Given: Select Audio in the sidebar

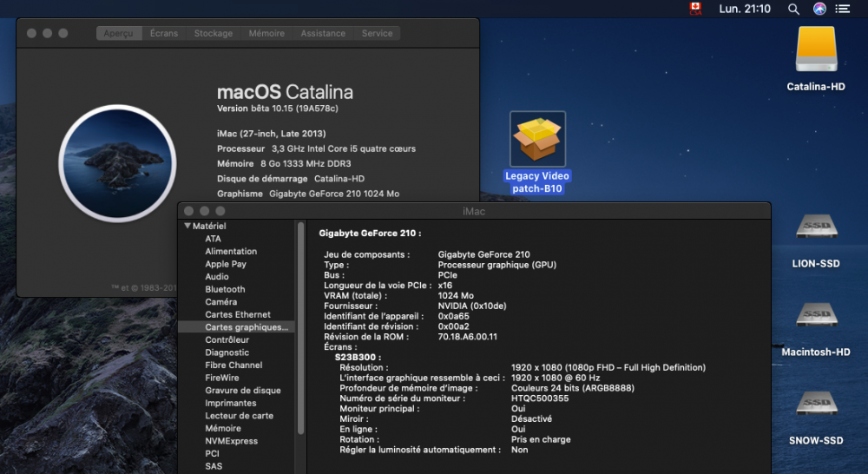Looking at the screenshot, I should (216, 276).
